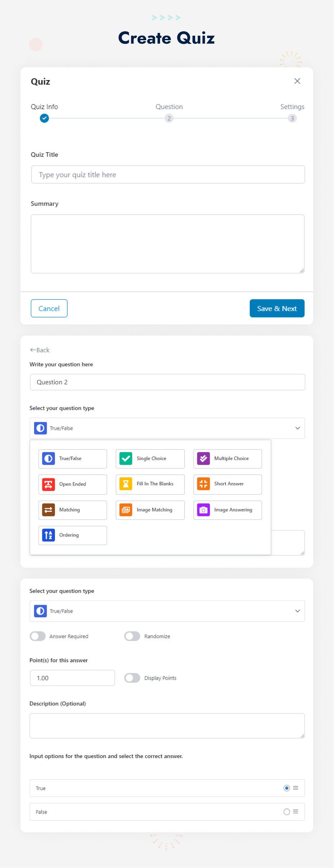Choose the Short Answer question type icon
Image resolution: width=334 pixels, height=868 pixels.
click(x=203, y=484)
